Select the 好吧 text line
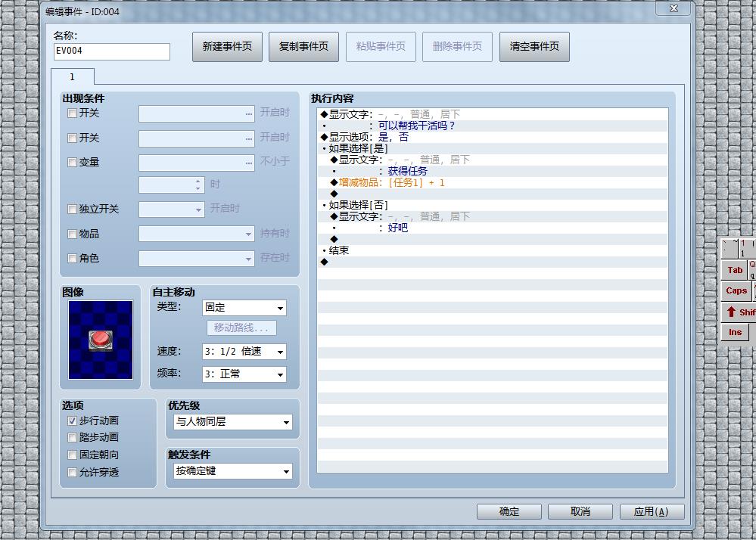 point(493,228)
